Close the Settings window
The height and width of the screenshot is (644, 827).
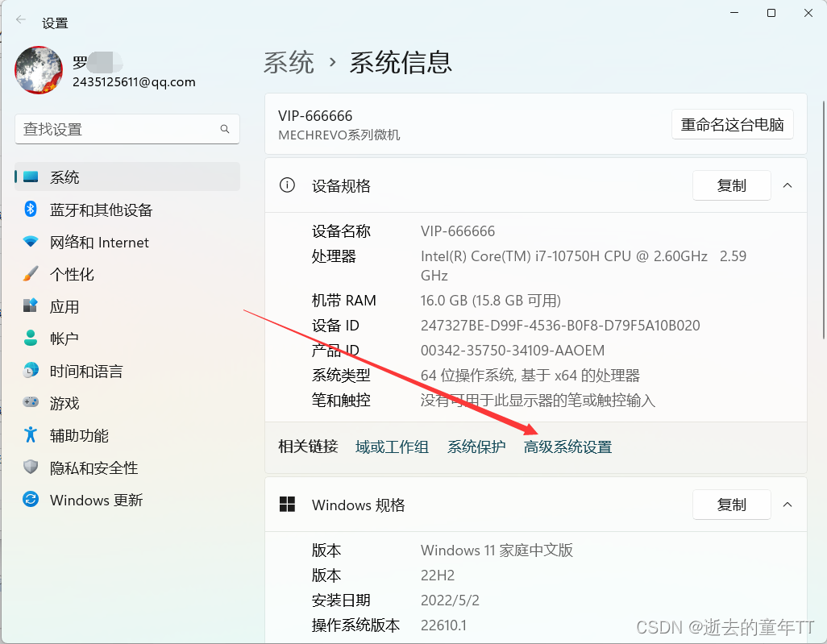tap(808, 13)
